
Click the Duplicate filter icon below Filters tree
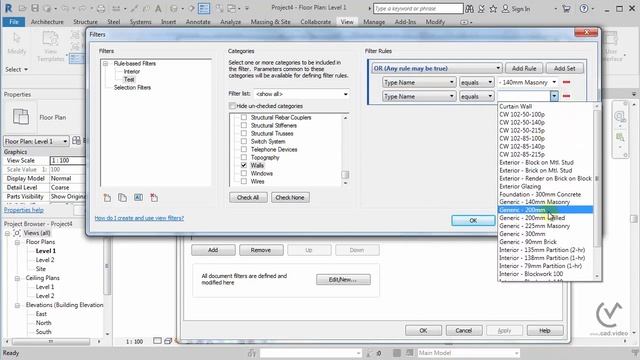pyautogui.click(x=122, y=198)
